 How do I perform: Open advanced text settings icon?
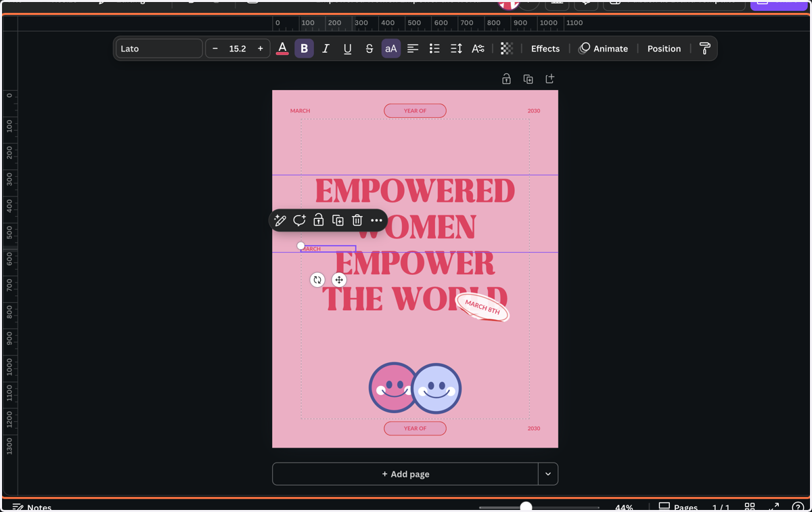click(478, 49)
